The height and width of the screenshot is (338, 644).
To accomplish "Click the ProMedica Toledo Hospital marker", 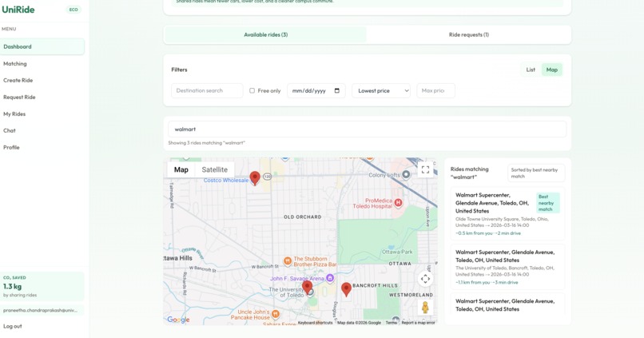I will point(398,202).
